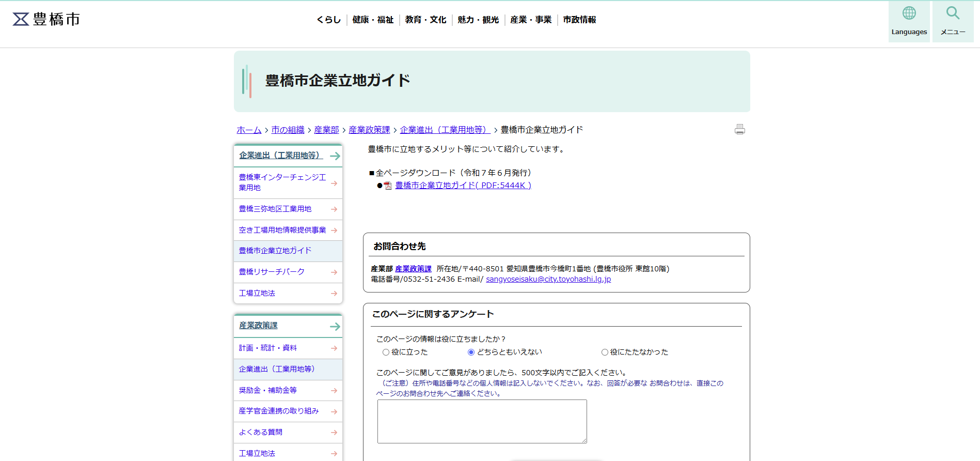This screenshot has height=461, width=980.
Task: Open 産業政策課 sidebar heading link
Action: [x=259, y=326]
